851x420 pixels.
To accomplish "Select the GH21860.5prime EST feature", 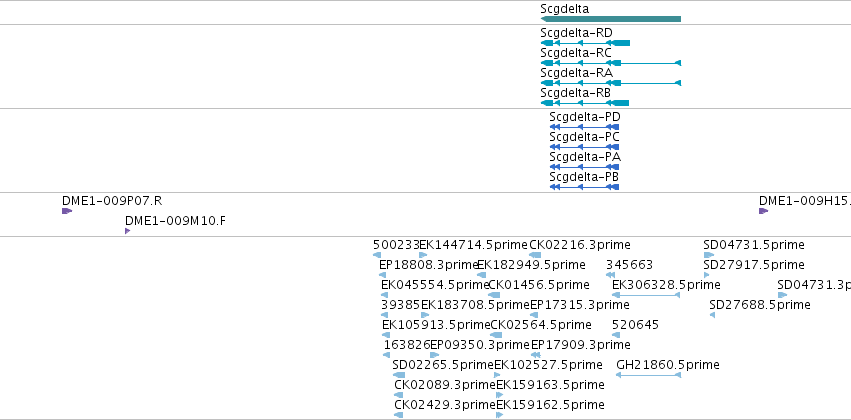I will (649, 375).
